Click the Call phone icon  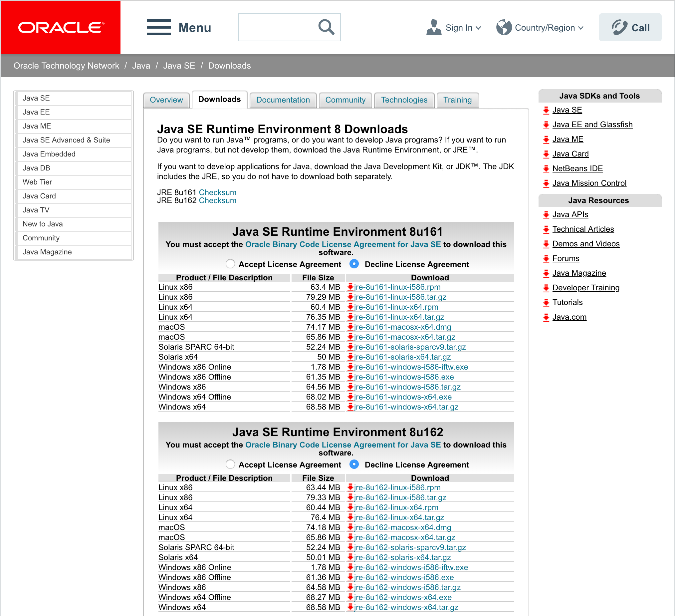pyautogui.click(x=619, y=27)
